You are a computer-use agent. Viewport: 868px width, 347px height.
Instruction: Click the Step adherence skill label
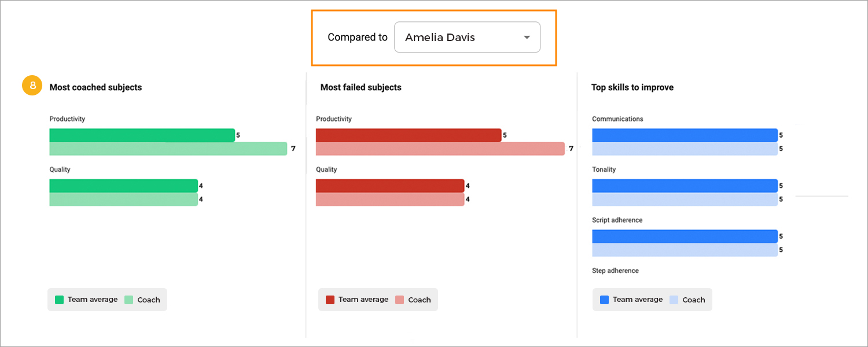(615, 271)
